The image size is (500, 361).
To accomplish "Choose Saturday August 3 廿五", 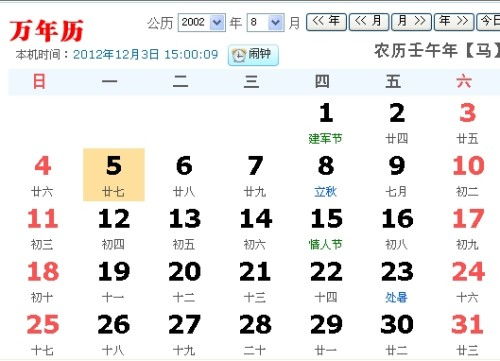I will (468, 123).
